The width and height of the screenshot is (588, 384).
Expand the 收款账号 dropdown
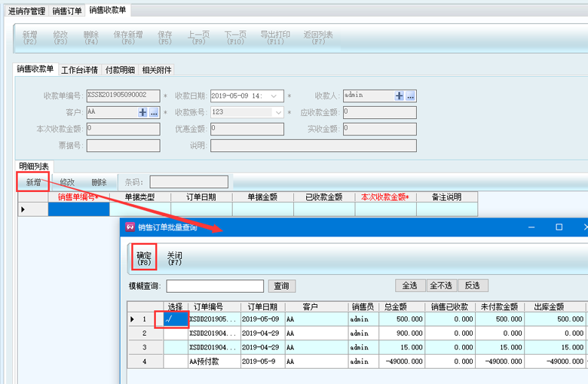click(x=277, y=112)
